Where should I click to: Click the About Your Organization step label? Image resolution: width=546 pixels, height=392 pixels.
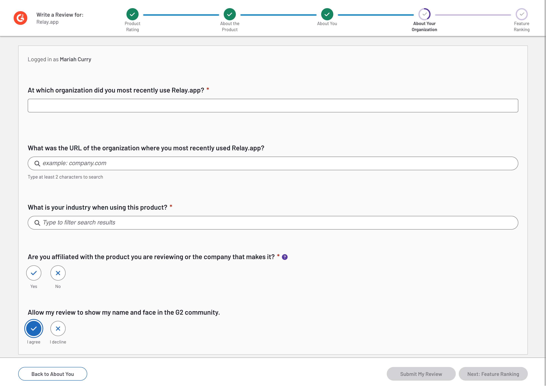424,27
